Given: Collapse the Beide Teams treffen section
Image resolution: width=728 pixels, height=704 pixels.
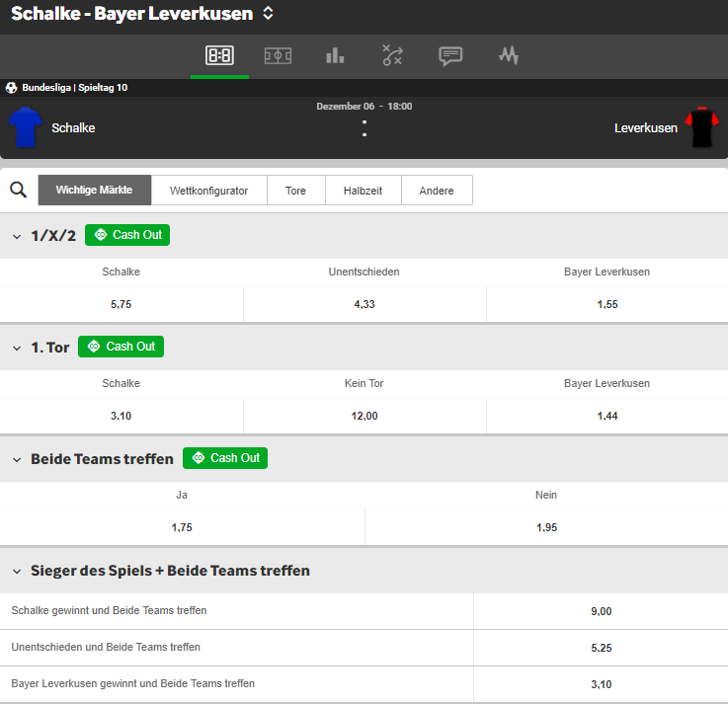Looking at the screenshot, I should coord(17,460).
